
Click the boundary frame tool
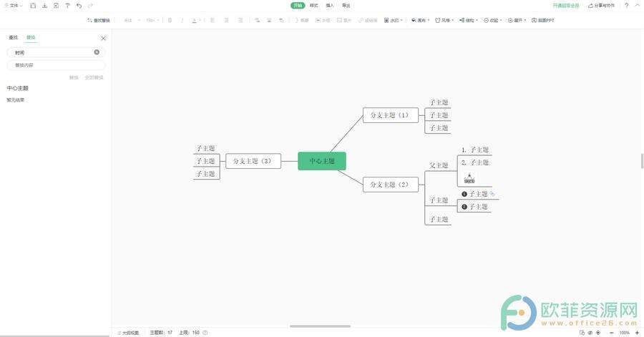pyautogui.click(x=323, y=20)
